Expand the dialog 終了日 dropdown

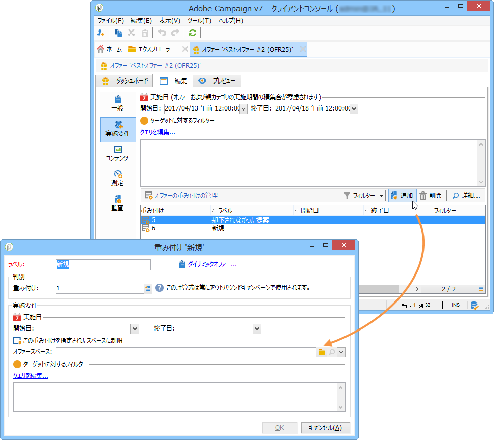[x=257, y=329]
